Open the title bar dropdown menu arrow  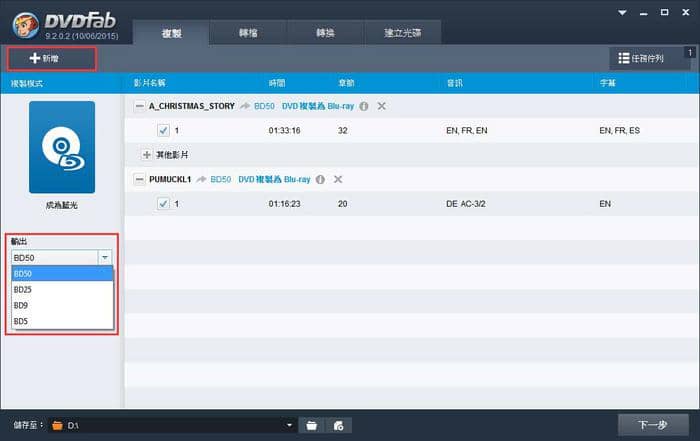(x=622, y=13)
